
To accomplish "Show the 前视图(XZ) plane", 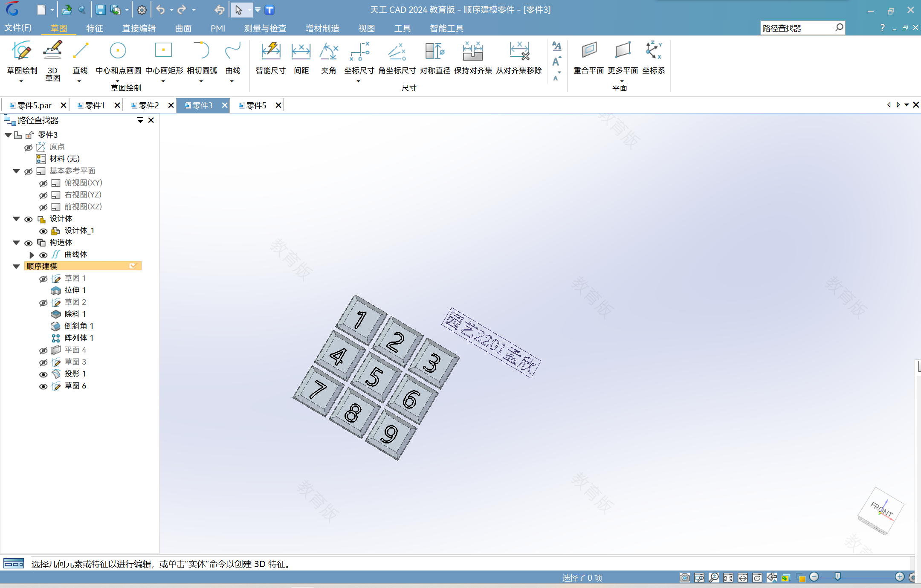I will click(43, 207).
